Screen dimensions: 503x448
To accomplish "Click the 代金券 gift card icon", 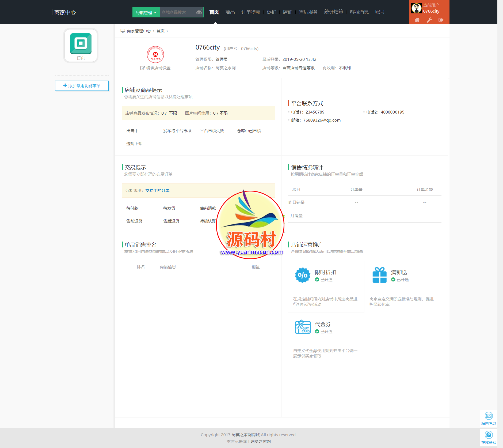I will 303,327.
